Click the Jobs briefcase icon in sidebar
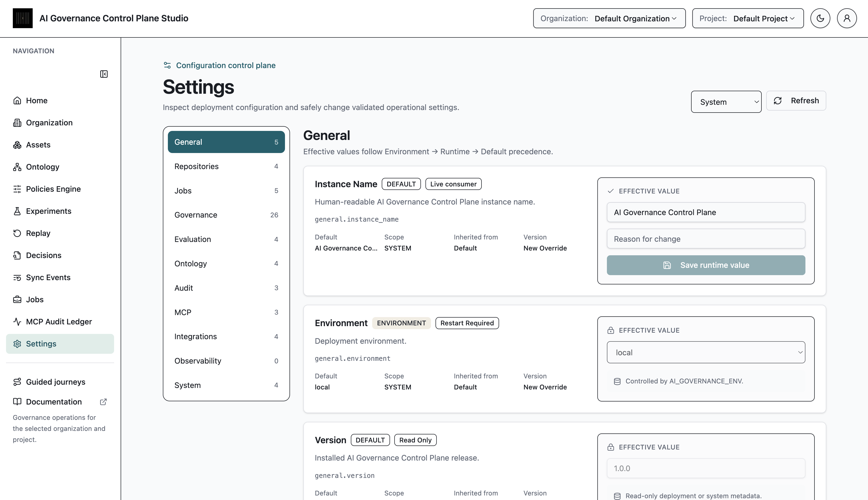The width and height of the screenshot is (868, 500). pos(17,299)
